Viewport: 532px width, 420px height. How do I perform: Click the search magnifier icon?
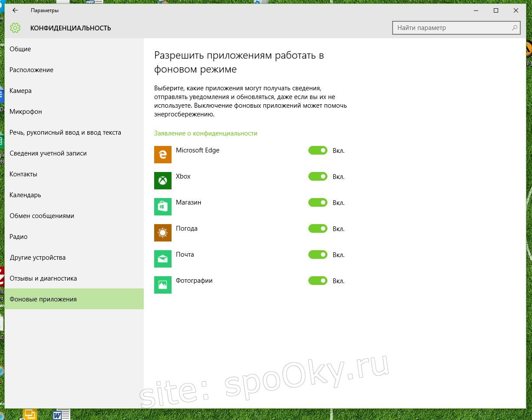pos(515,28)
